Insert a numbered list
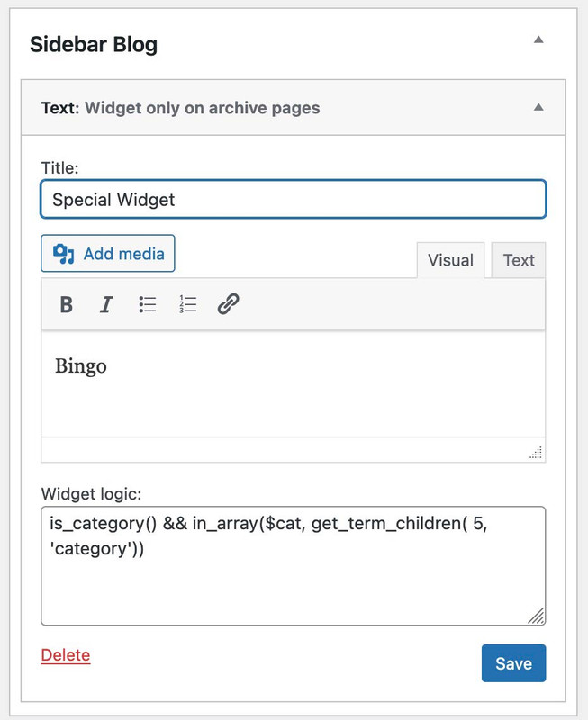 (187, 304)
